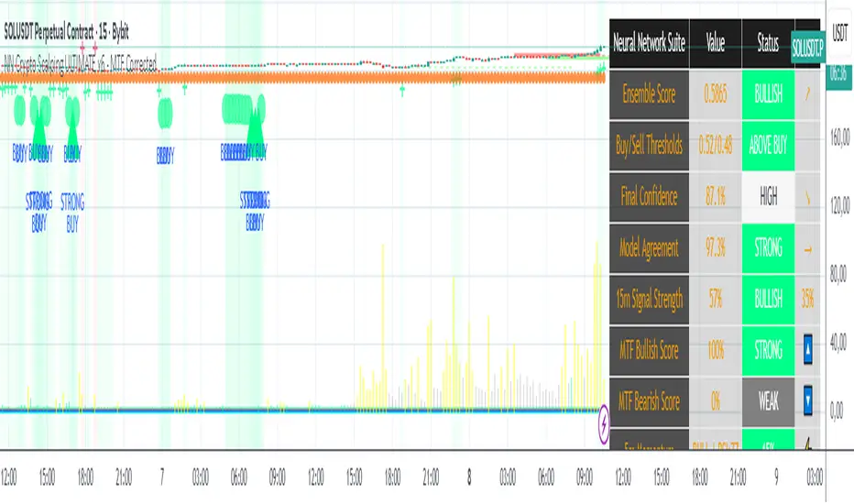Click the Neural Network Suite table header
854x504 pixels.
point(650,43)
